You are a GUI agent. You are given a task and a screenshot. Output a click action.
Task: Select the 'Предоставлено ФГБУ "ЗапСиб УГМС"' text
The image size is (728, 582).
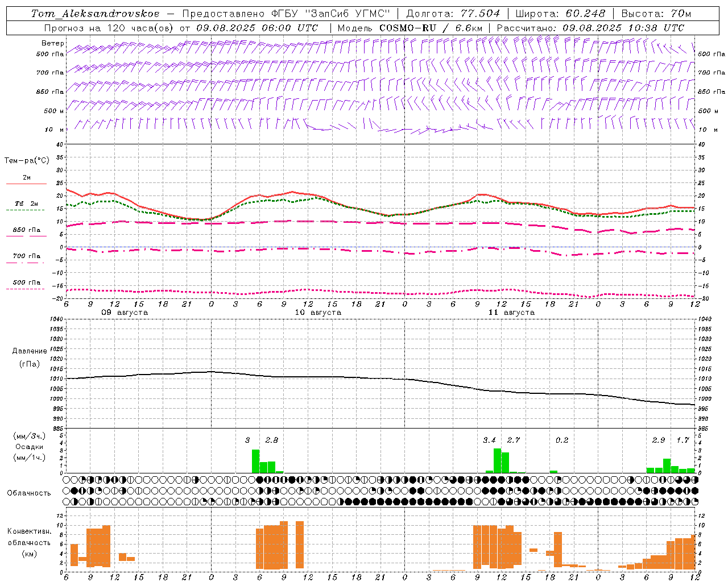click(286, 14)
